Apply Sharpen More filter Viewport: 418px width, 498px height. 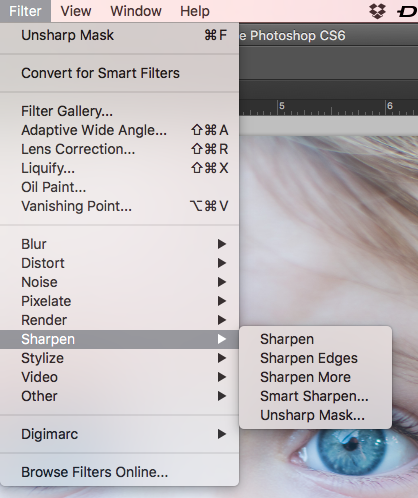[315, 377]
